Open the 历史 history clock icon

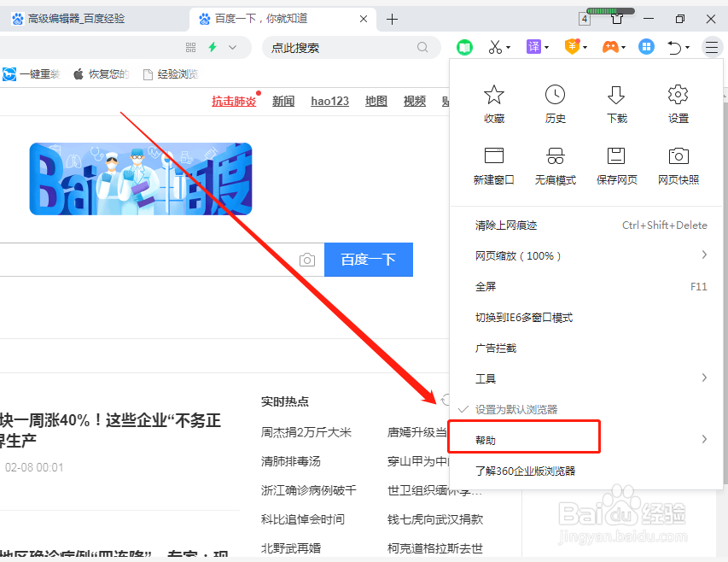pyautogui.click(x=555, y=95)
